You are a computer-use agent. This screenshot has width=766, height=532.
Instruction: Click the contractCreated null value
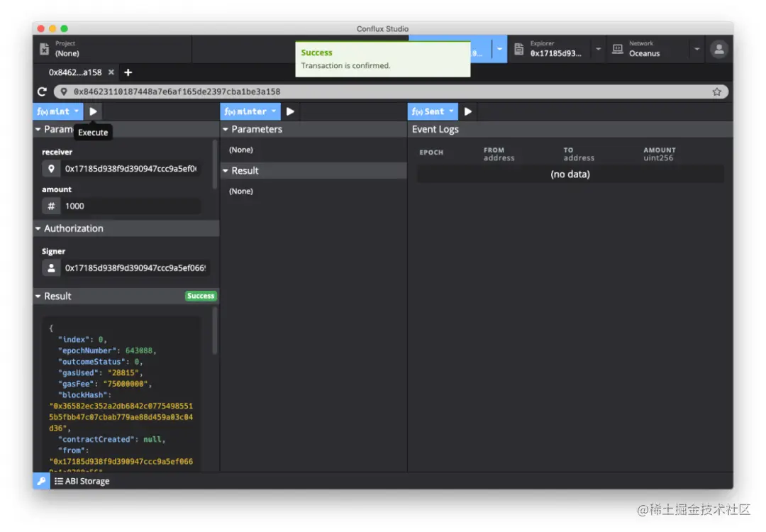pyautogui.click(x=152, y=440)
